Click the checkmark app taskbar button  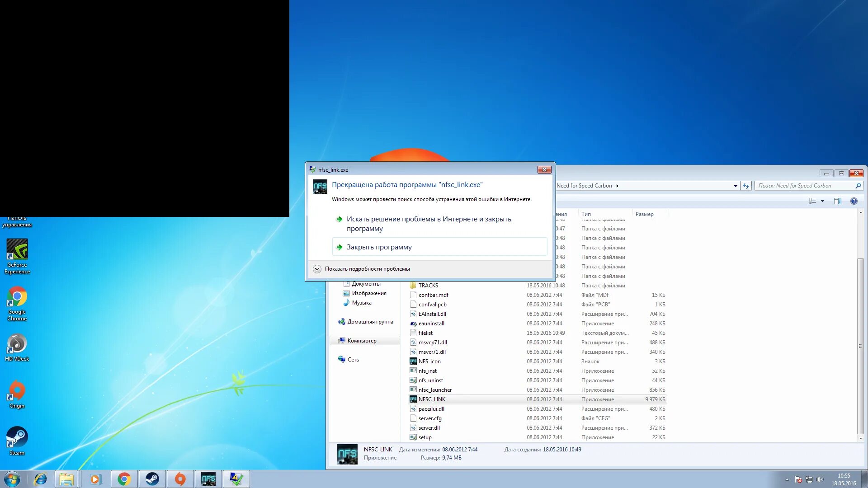click(x=236, y=479)
